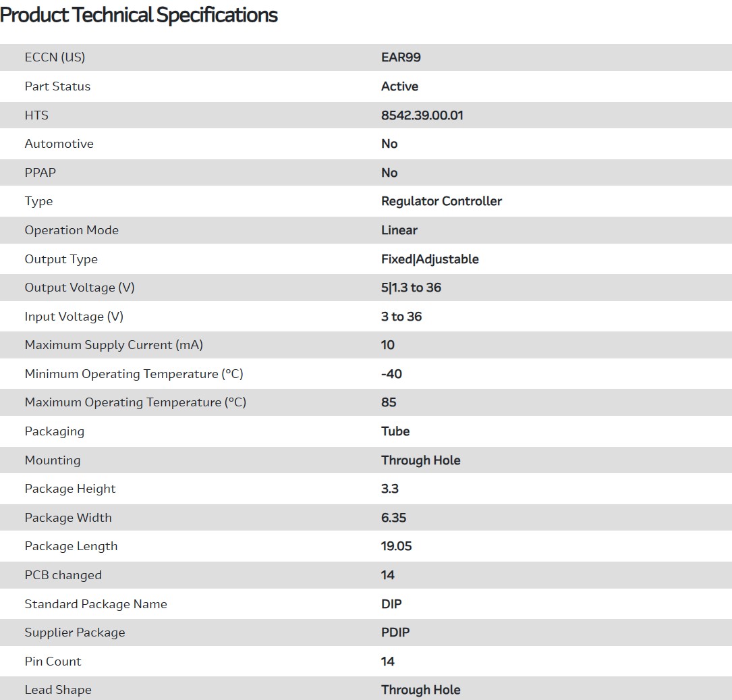Click the Regulator Controller type value
Image resolution: width=732 pixels, height=700 pixels.
point(441,201)
